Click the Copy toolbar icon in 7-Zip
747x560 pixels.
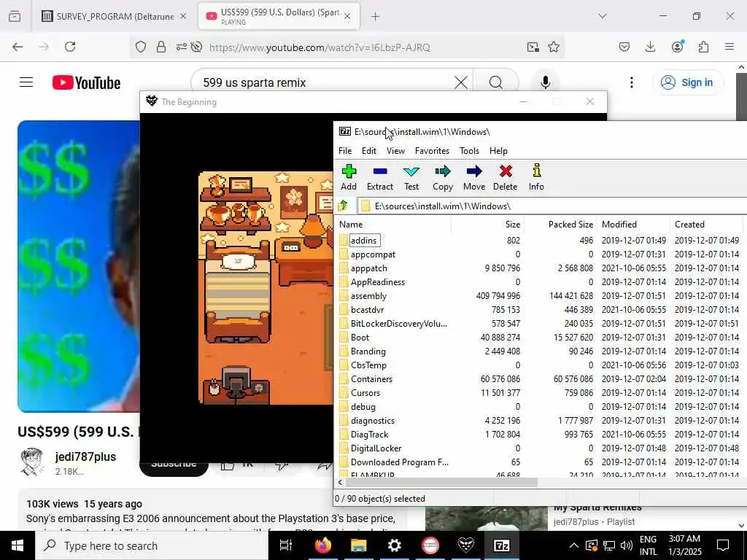tap(443, 178)
